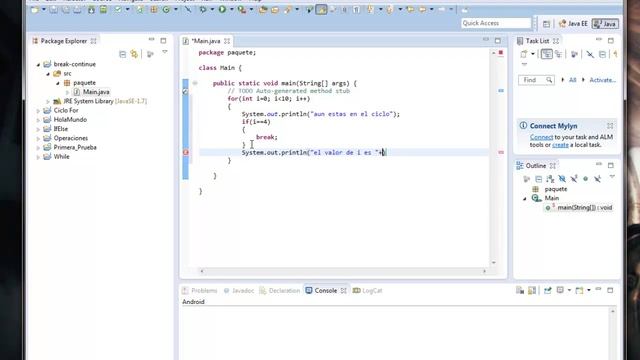Click the New Java Class toolbar icon
This screenshot has height=360, width=640.
point(166,9)
